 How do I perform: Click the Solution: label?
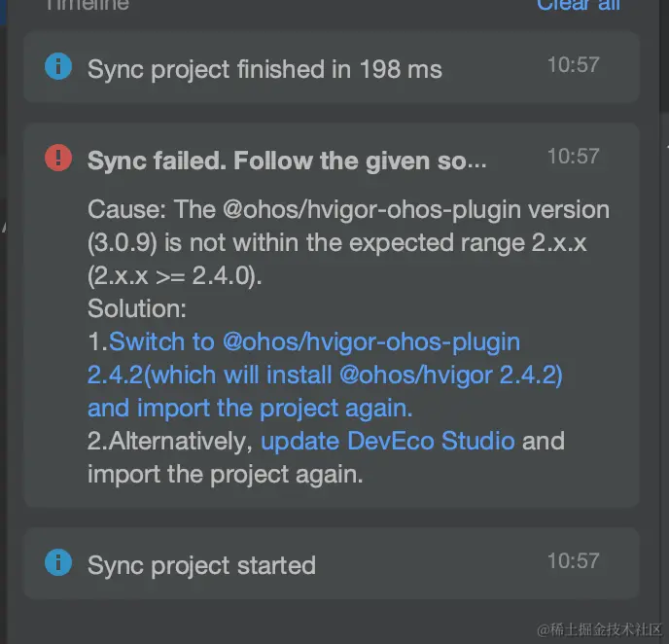[136, 308]
